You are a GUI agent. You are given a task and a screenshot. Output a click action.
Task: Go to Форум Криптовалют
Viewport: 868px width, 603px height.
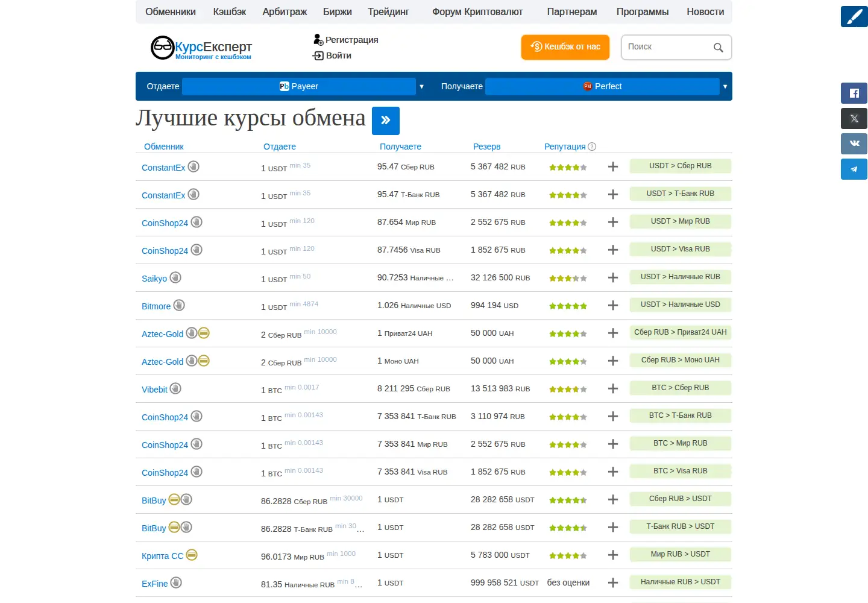(477, 12)
